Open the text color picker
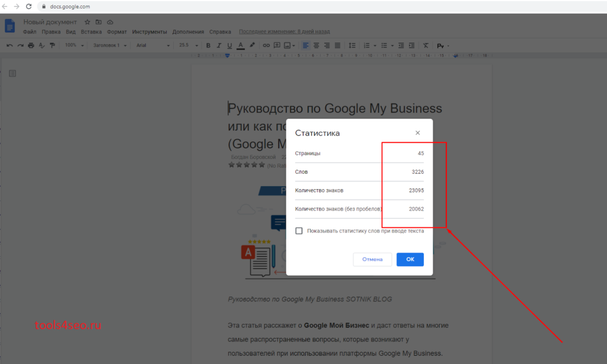 [241, 45]
